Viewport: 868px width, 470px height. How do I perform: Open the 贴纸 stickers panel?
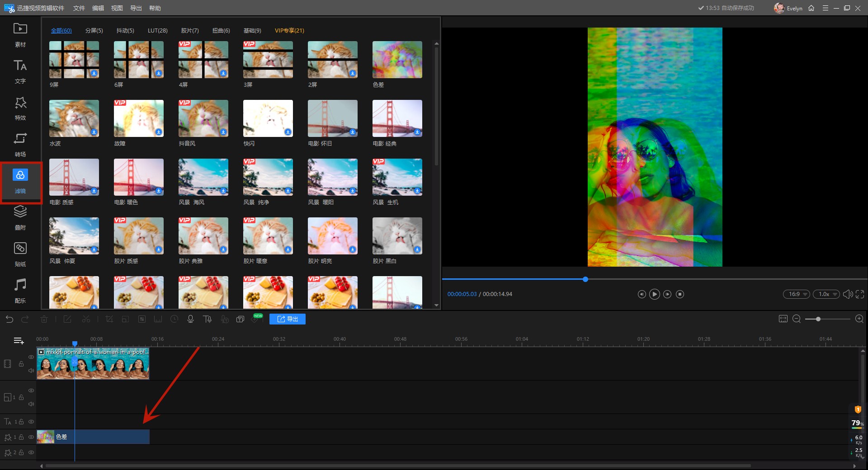[x=20, y=254]
